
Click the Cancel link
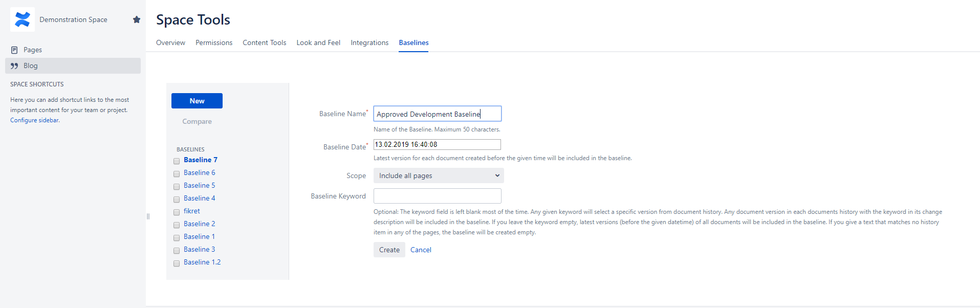(421, 250)
